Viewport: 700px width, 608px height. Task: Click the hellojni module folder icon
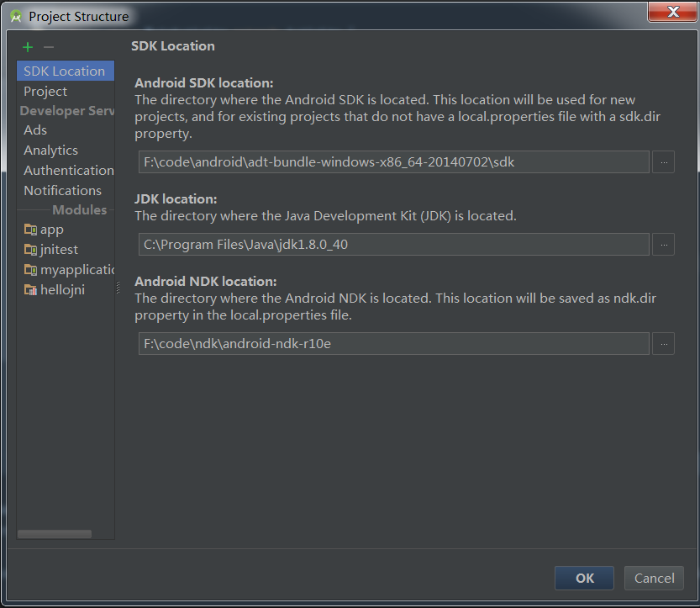tap(30, 290)
